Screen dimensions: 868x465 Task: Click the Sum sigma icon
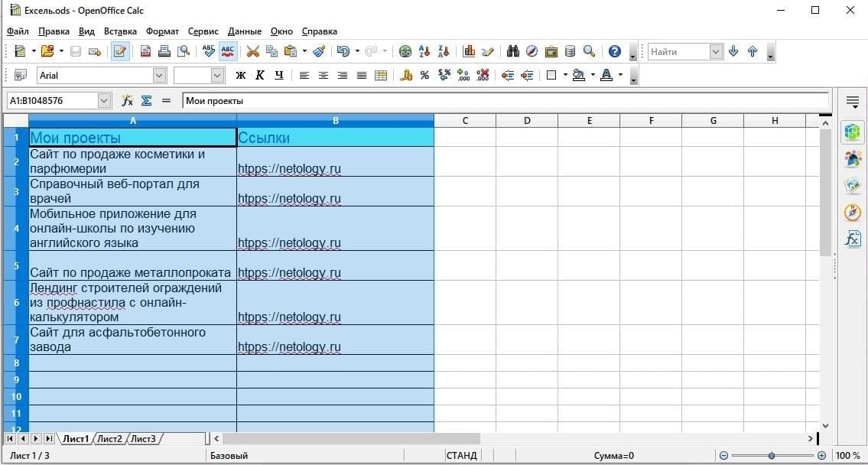[146, 100]
